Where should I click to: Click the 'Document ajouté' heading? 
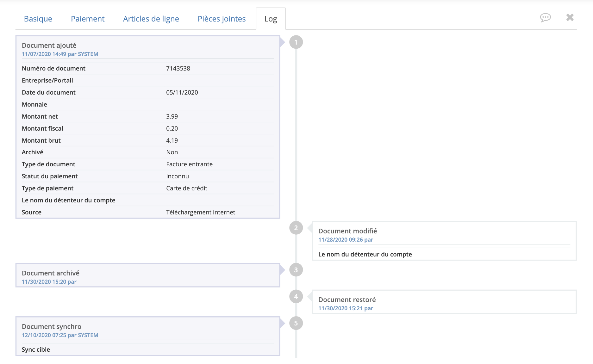click(49, 46)
